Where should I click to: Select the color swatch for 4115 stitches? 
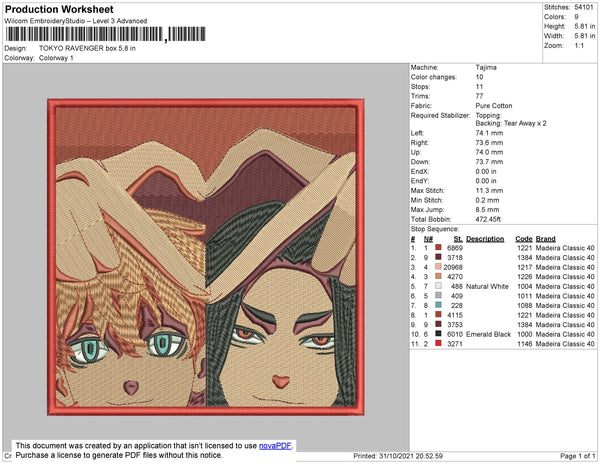tap(439, 315)
